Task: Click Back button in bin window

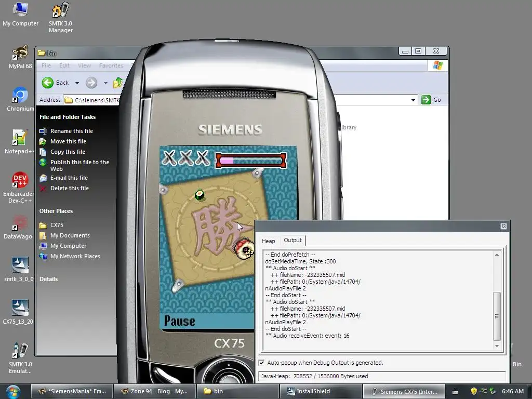Action: (x=55, y=83)
